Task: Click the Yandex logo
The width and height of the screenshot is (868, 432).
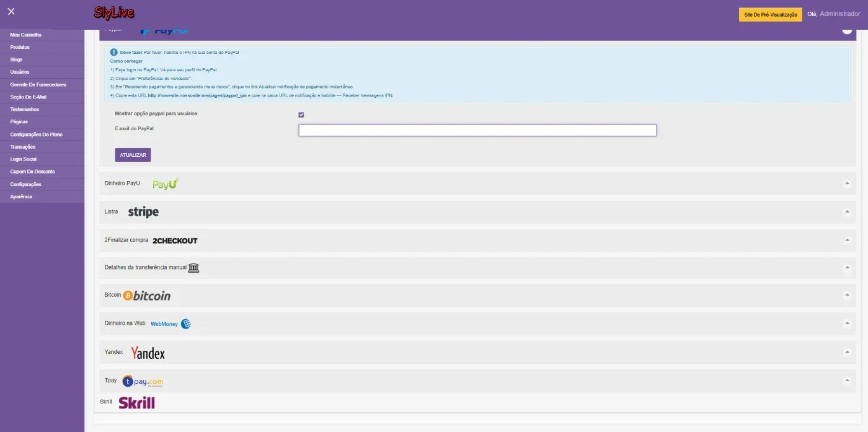Action: point(148,353)
